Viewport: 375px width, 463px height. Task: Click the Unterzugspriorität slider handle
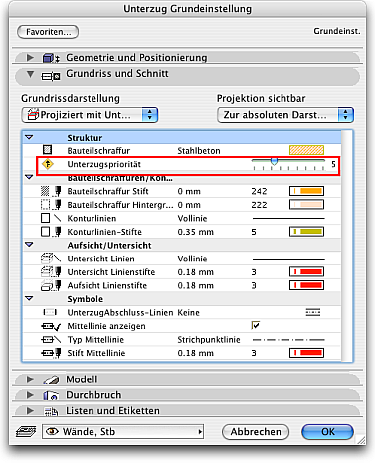(274, 161)
